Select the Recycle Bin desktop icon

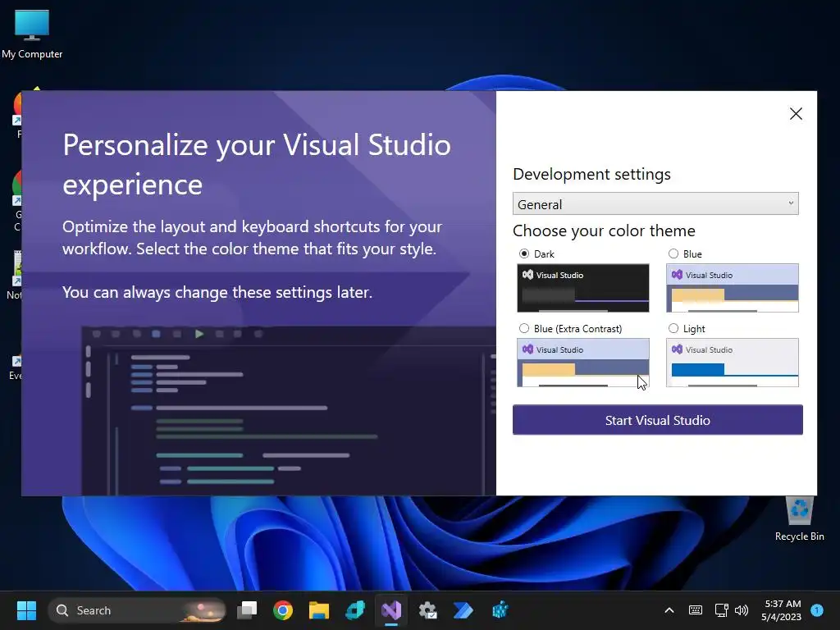pyautogui.click(x=799, y=519)
